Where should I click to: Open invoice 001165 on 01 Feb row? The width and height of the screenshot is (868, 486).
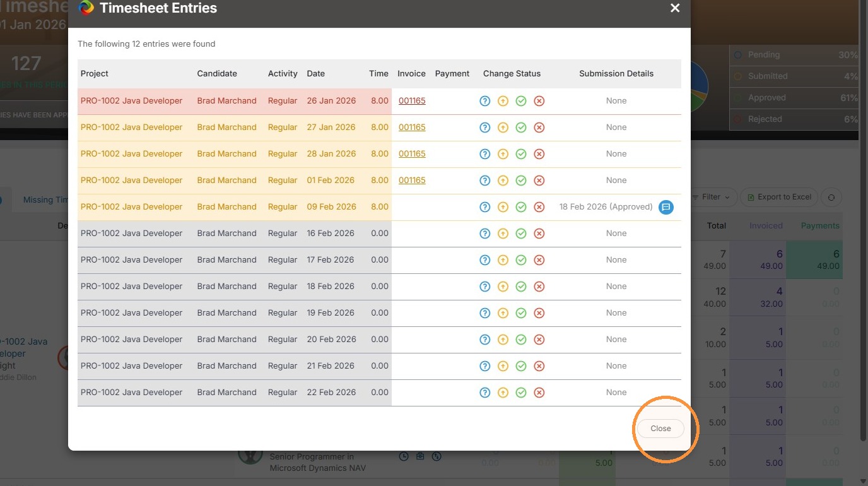click(x=412, y=181)
